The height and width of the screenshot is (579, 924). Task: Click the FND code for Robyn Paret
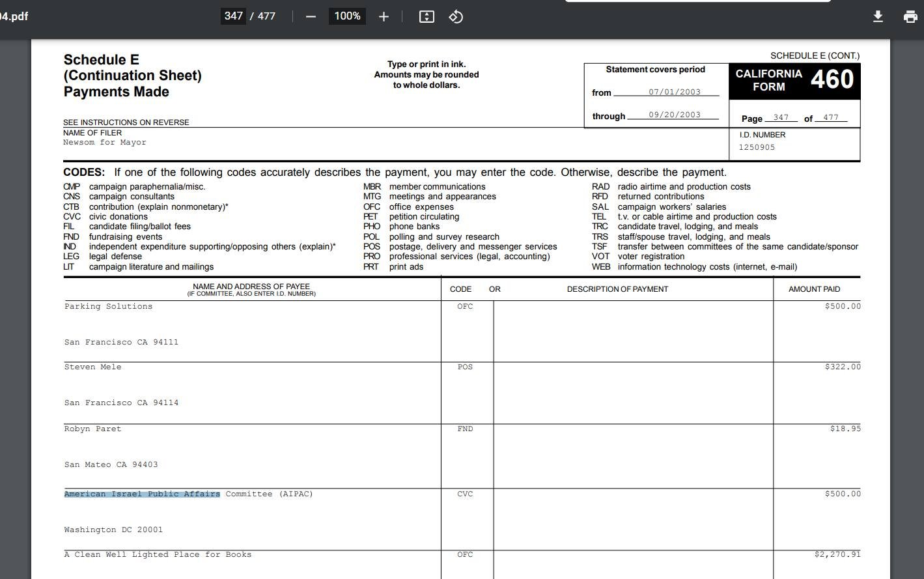coord(465,429)
